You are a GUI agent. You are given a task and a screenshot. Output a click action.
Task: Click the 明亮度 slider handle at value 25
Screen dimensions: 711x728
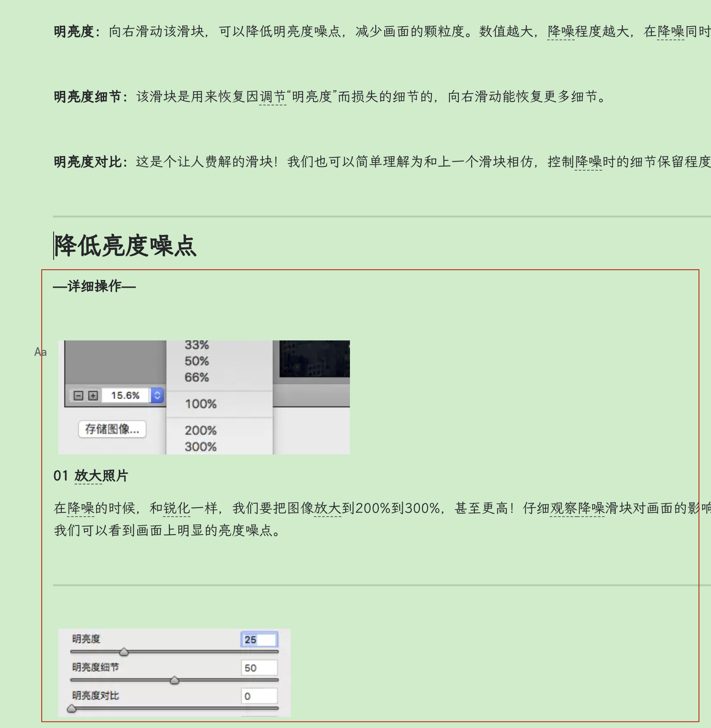point(124,652)
